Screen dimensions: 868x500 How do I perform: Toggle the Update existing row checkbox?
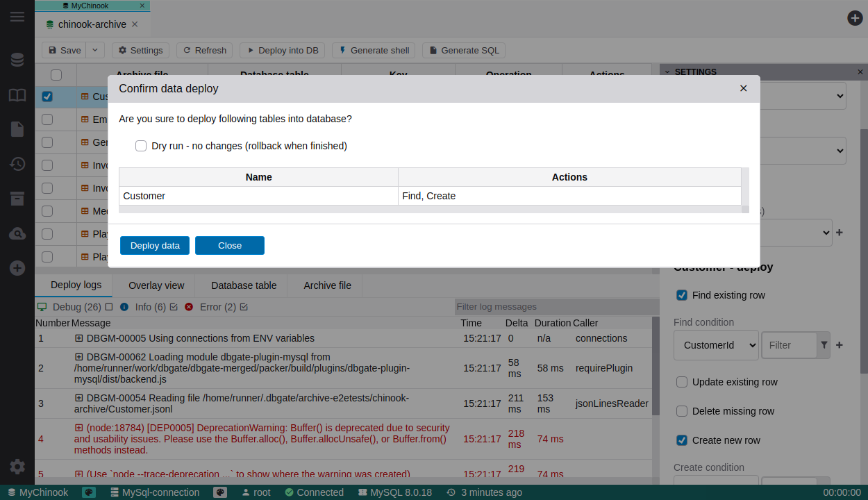(x=682, y=382)
